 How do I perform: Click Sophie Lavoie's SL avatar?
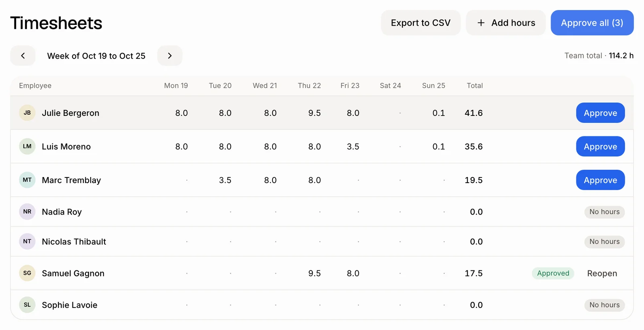[x=27, y=305]
